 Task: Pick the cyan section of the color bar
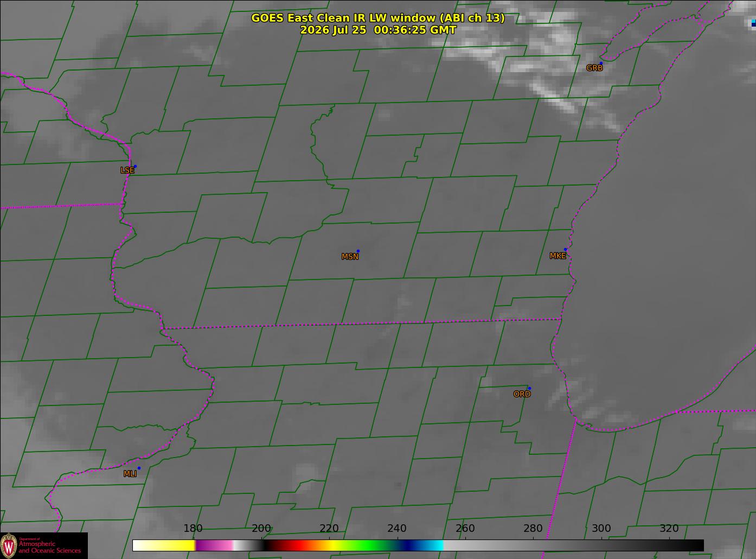[x=432, y=545]
